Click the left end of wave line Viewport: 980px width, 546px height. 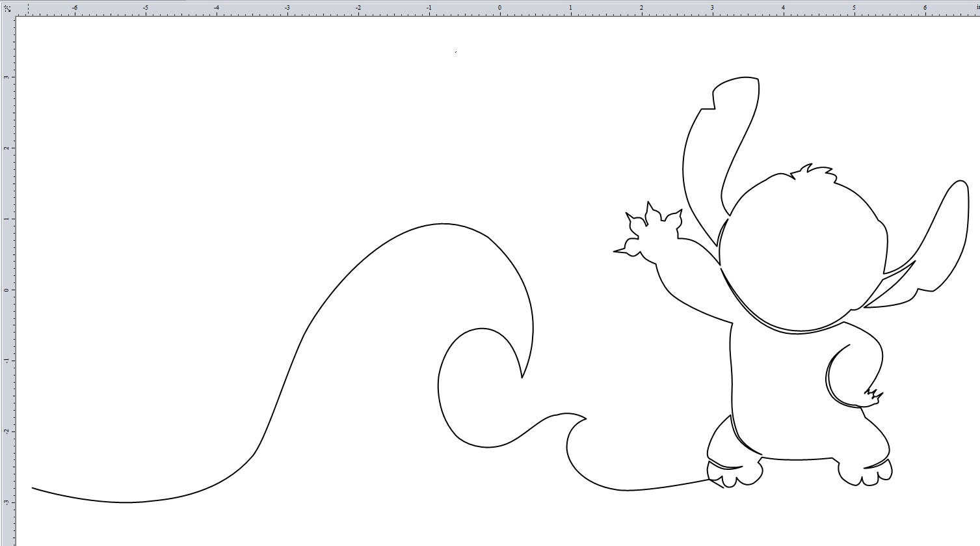coord(33,488)
